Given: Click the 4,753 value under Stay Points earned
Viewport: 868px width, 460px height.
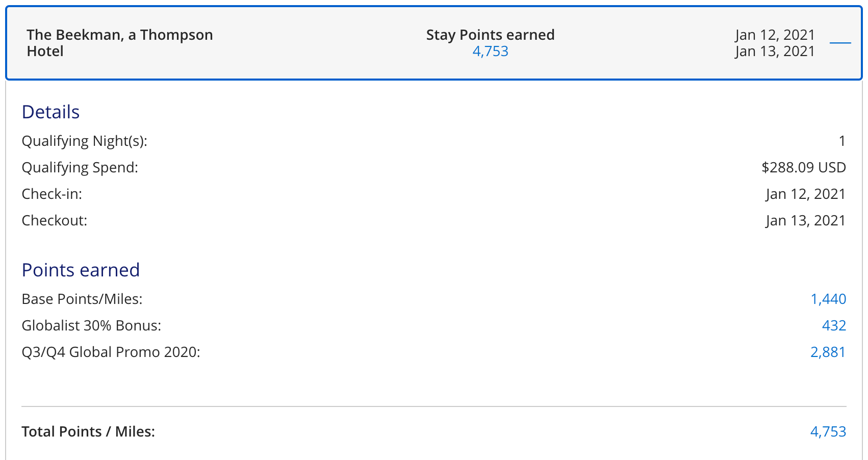Looking at the screenshot, I should click(x=490, y=52).
